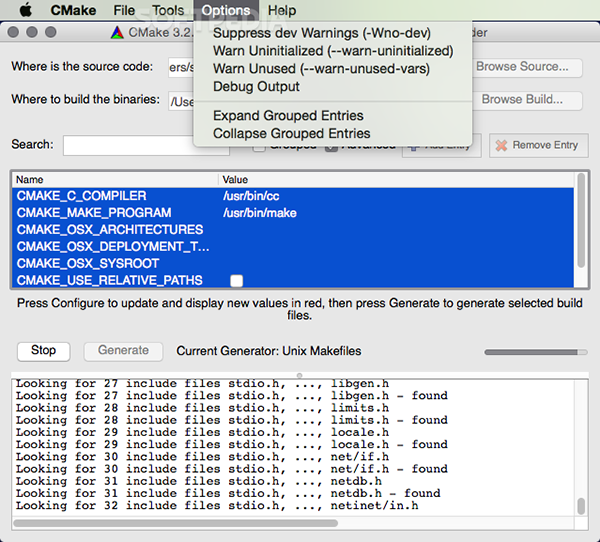Click the splitter handle above output log
The width and height of the screenshot is (600, 542).
(300, 375)
